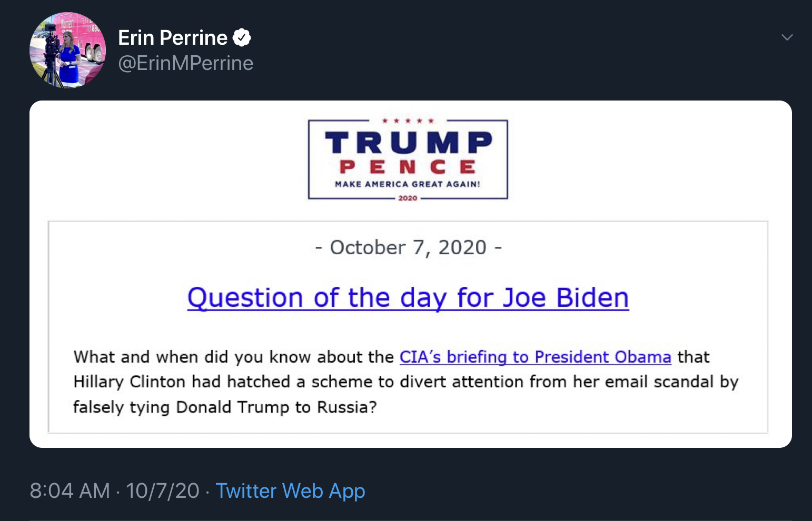Viewport: 812px width, 521px height.
Task: Open 'Question of the day for Joe Biden' link
Action: pyautogui.click(x=408, y=298)
